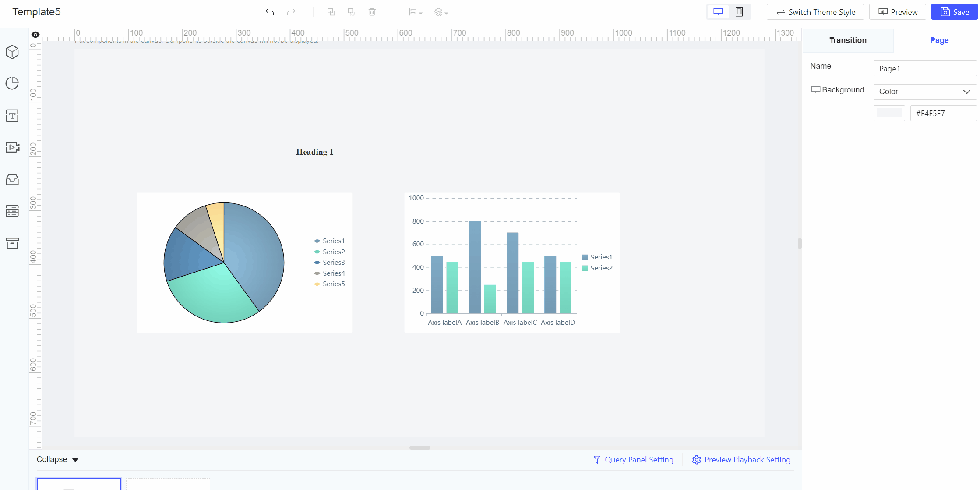The height and width of the screenshot is (490, 980).
Task: Open the media video component icon
Action: tap(12, 147)
